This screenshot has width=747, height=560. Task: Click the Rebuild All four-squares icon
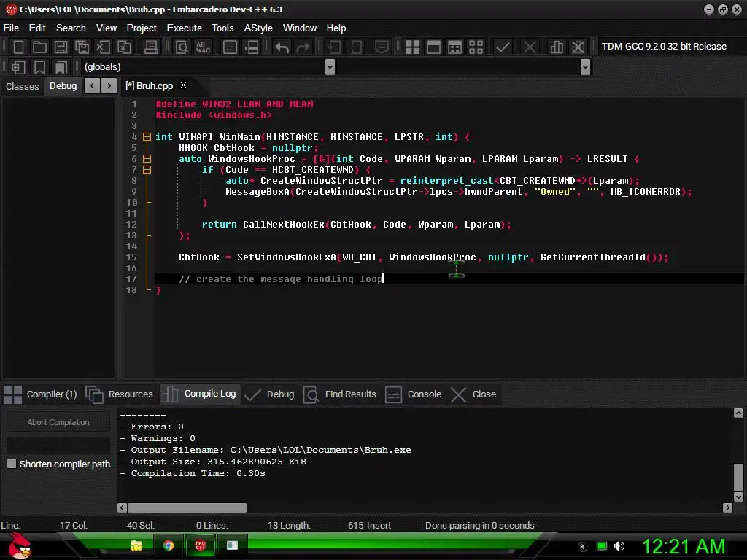(476, 47)
